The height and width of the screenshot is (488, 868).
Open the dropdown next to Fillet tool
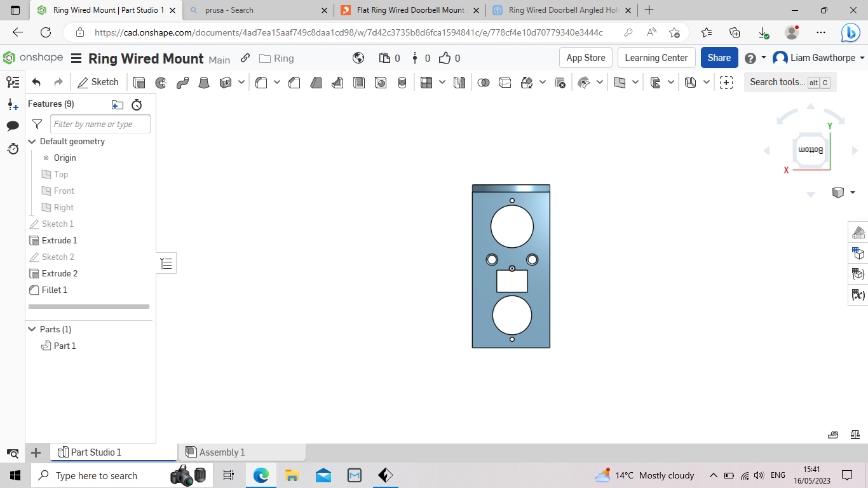pyautogui.click(x=277, y=83)
